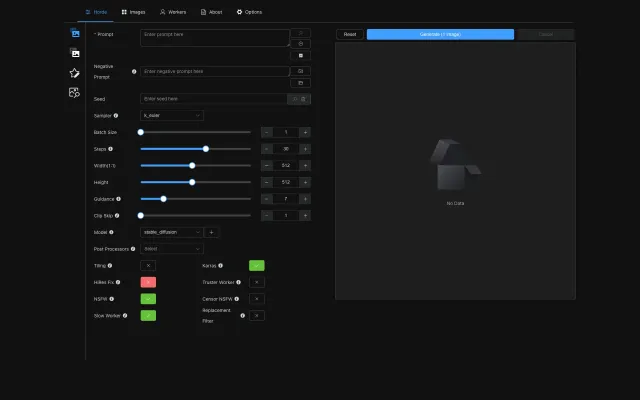Expand the Model dropdown showing stable_diffusion

click(x=172, y=232)
